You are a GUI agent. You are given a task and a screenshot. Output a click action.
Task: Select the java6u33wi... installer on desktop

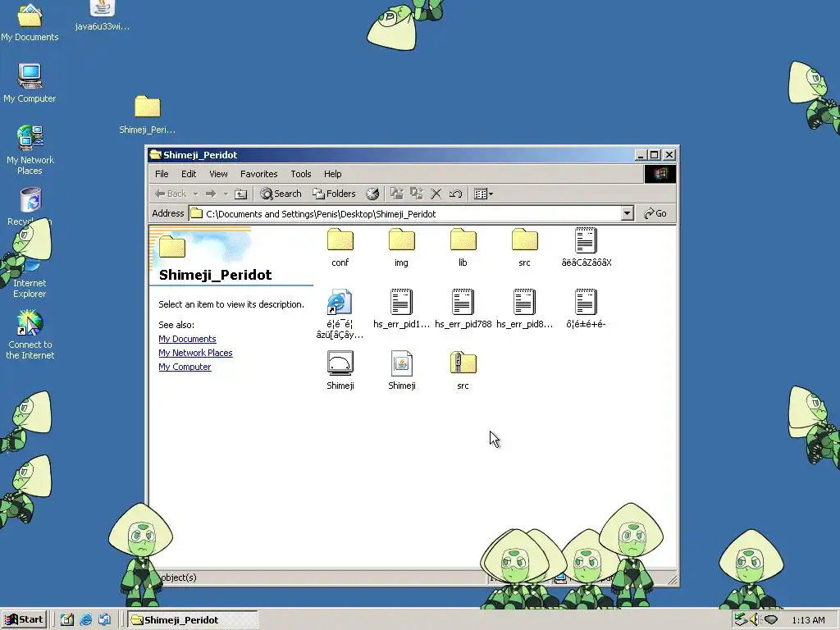[x=102, y=16]
